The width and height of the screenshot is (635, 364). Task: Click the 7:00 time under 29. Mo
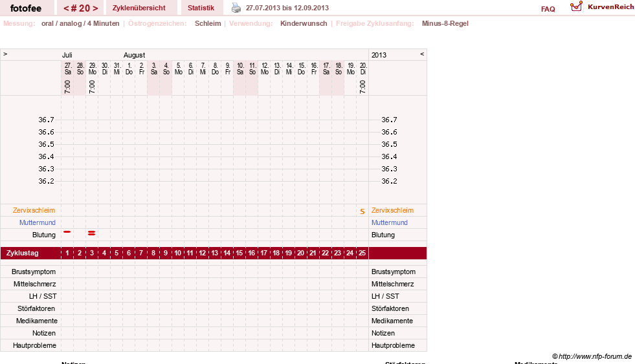coord(92,87)
